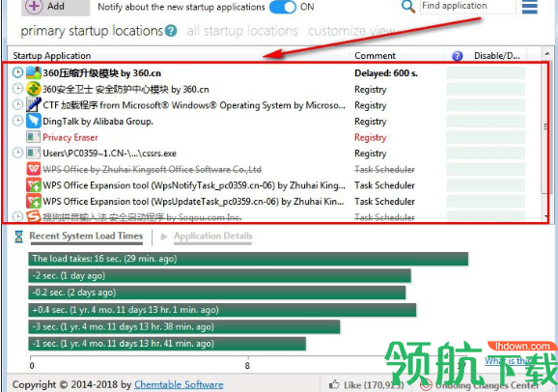Click the '-1 sec.' load time bar
Image resolution: width=558 pixels, height=392 pixels.
(167, 344)
